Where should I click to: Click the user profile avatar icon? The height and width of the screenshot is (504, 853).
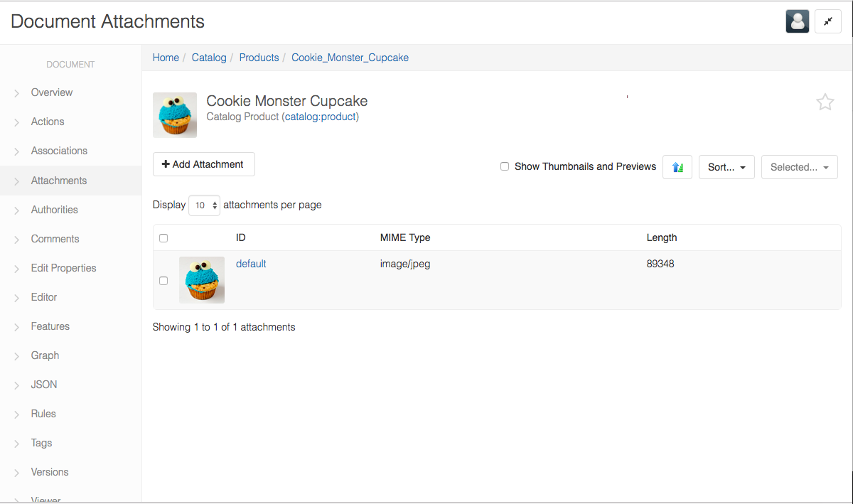797,21
